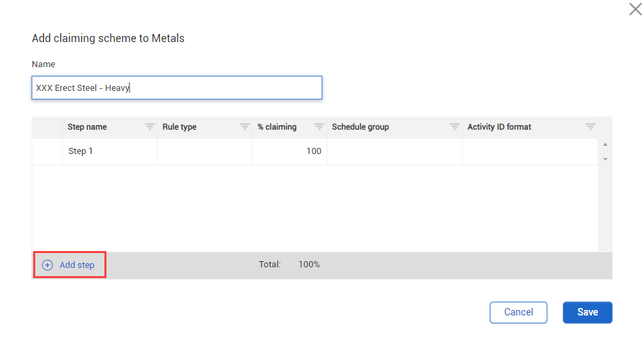Screen dimensions: 644x346
Task: Open the Rule type cell for Step 1
Action: (205, 151)
